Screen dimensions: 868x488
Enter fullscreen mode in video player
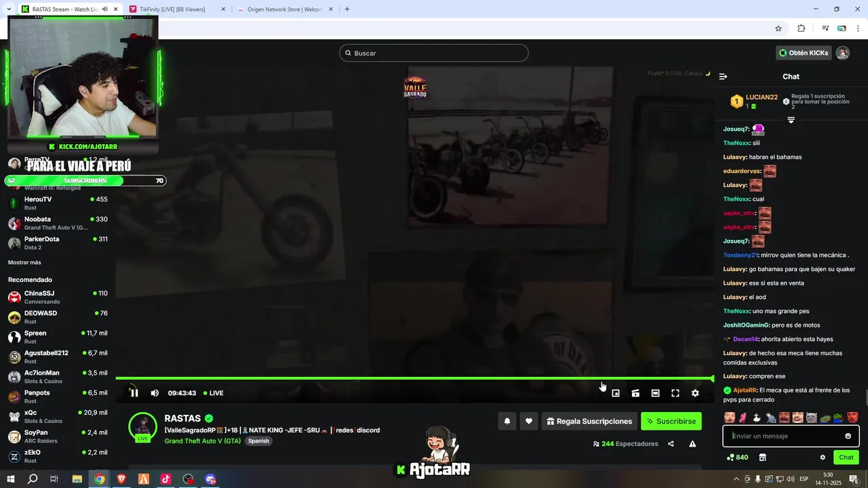point(675,393)
